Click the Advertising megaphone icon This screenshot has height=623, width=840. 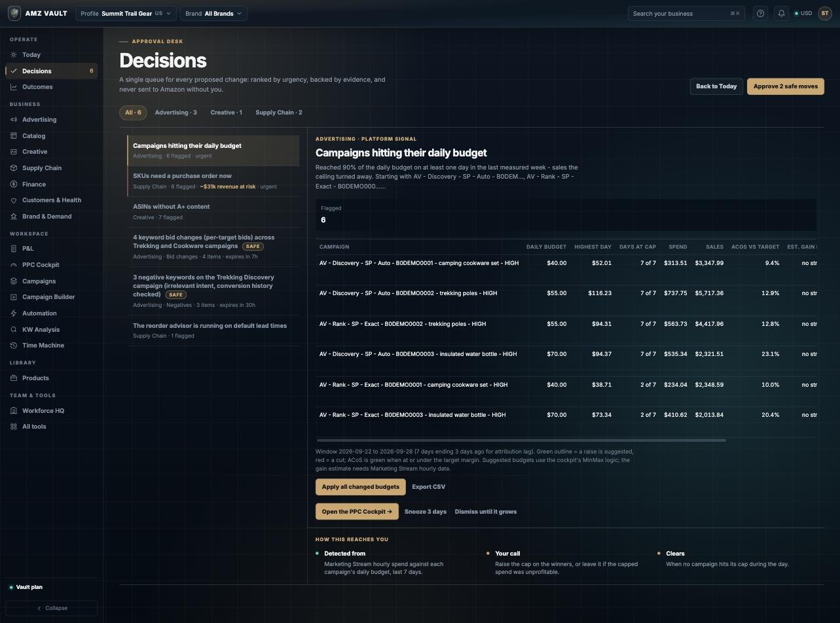click(14, 120)
